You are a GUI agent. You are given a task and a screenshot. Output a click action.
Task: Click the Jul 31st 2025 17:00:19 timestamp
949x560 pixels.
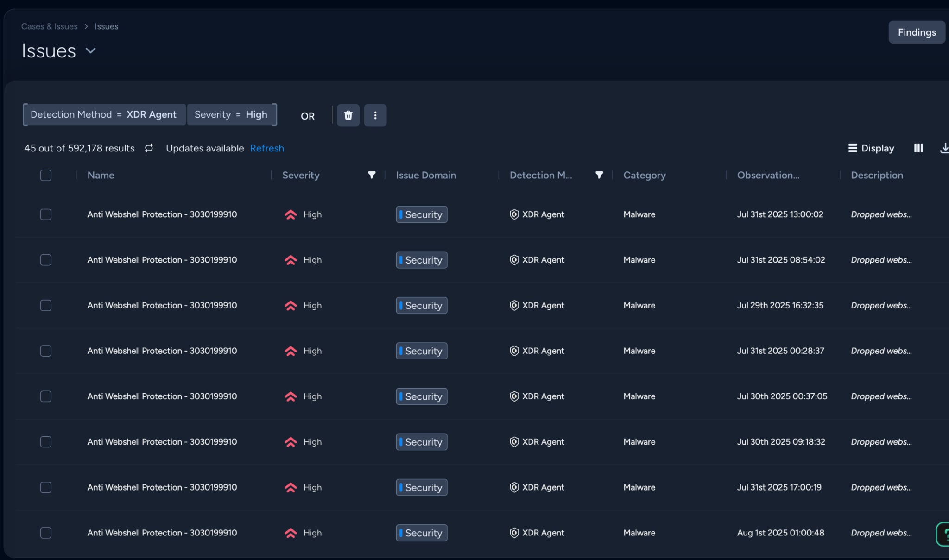coord(779,487)
